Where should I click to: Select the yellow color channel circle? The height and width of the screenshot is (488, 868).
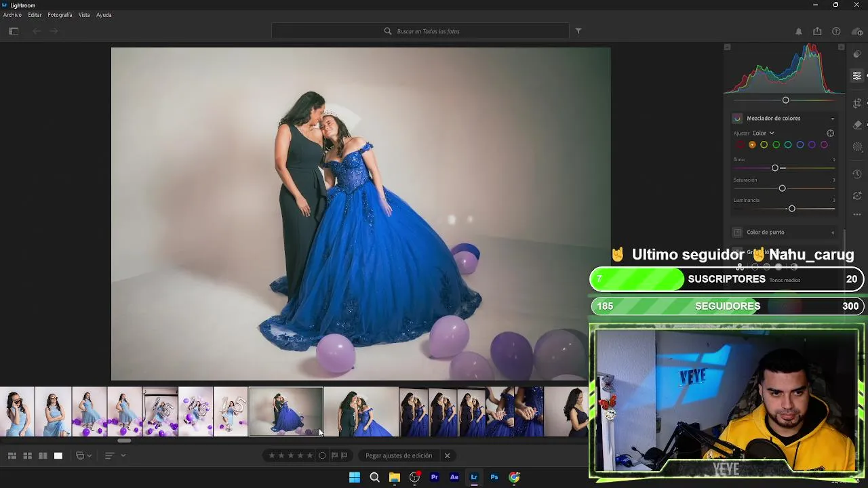pos(764,145)
